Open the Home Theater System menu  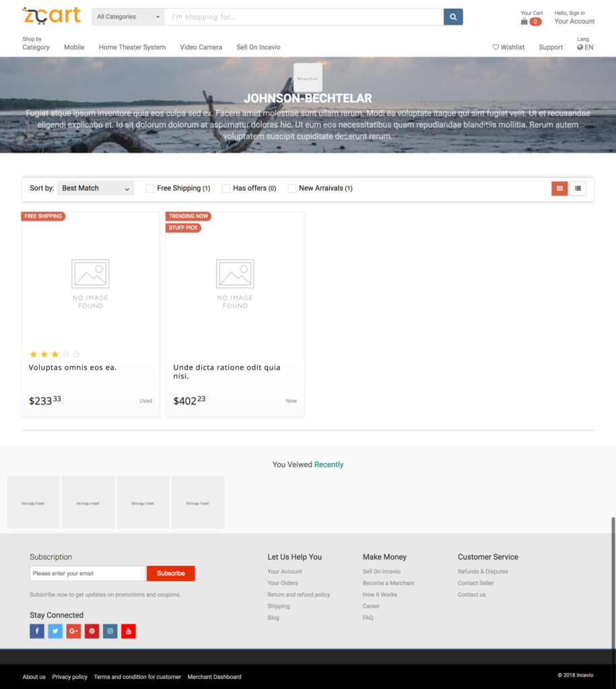pos(132,47)
